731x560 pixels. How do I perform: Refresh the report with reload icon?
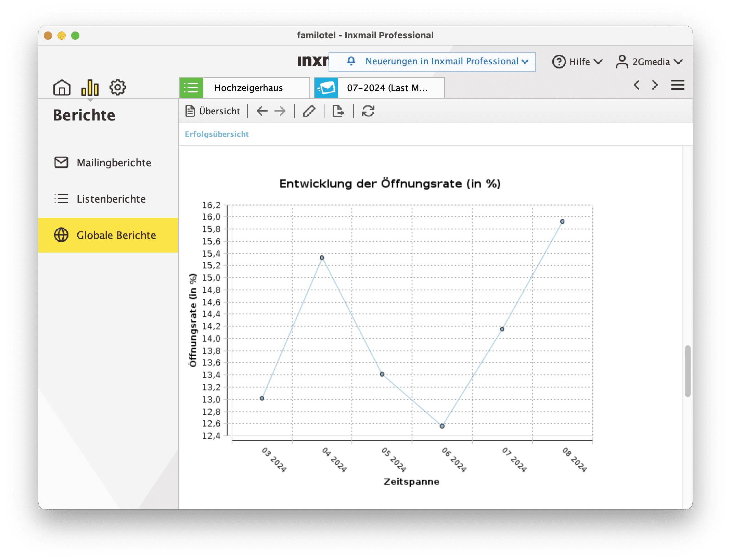pyautogui.click(x=368, y=111)
